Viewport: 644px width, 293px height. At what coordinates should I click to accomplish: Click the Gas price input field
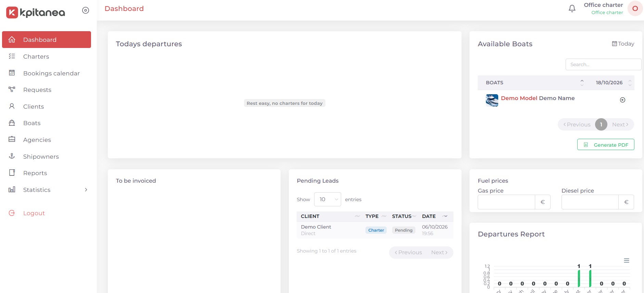[506, 202]
